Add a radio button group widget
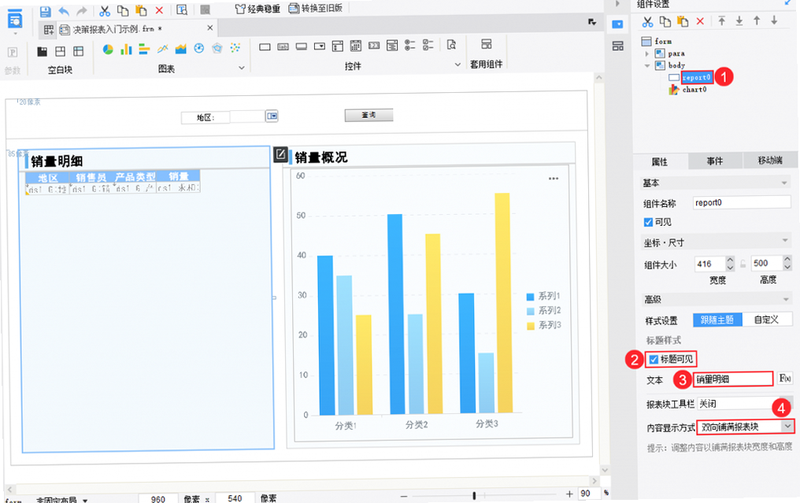This screenshot has height=503, width=800. tap(410, 45)
